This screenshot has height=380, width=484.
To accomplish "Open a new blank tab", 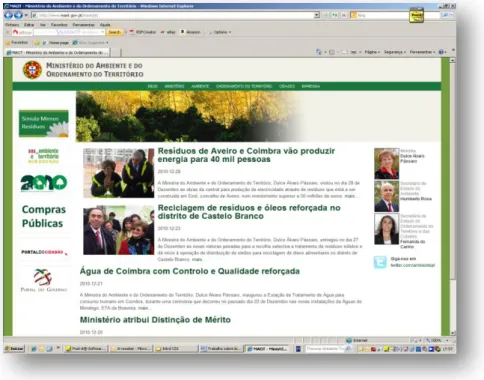I will pos(115,52).
